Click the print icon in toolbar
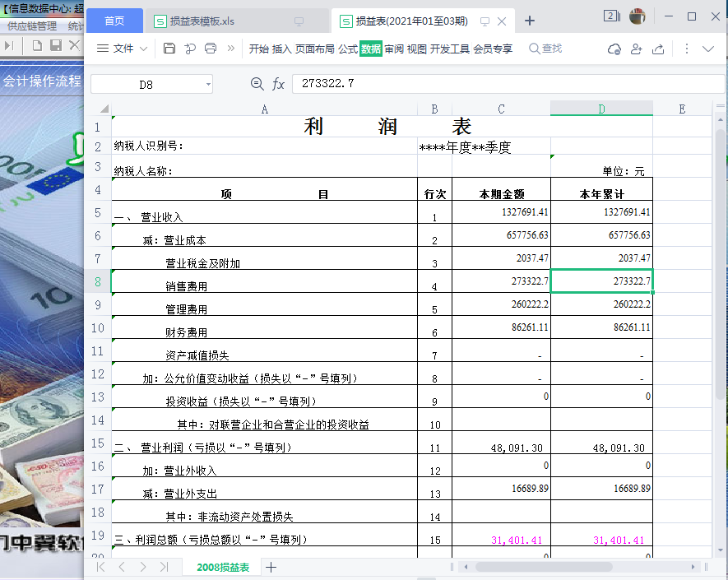728x580 pixels. [211, 49]
